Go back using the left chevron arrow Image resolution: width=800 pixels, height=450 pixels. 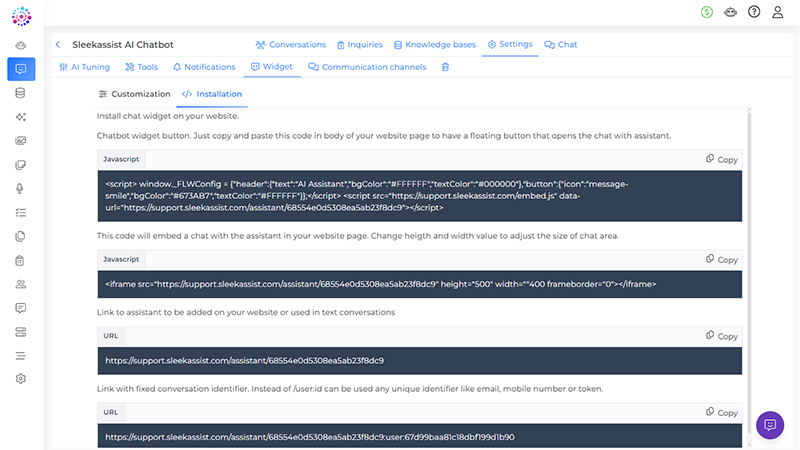click(58, 45)
